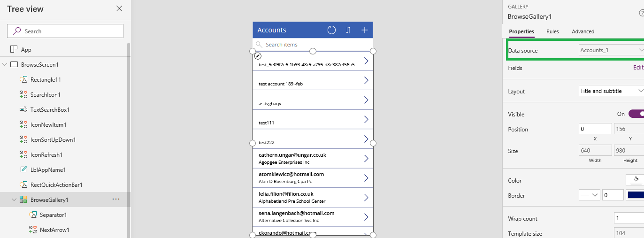Open the Data source dropdown Accounts_1

point(611,50)
